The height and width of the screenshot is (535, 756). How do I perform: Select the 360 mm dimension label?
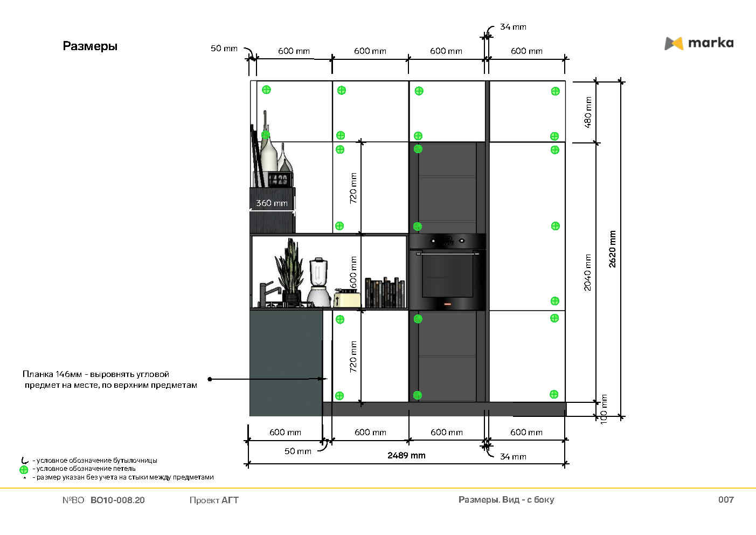click(x=272, y=203)
